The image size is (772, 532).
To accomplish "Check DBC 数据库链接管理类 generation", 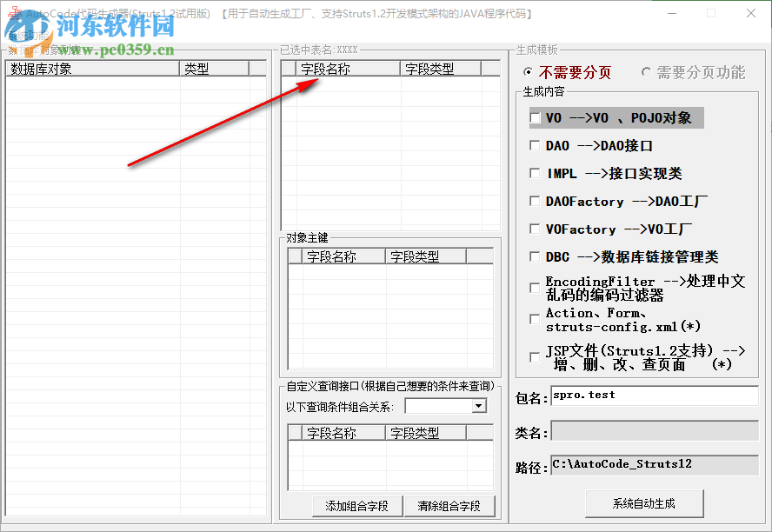I will (534, 256).
